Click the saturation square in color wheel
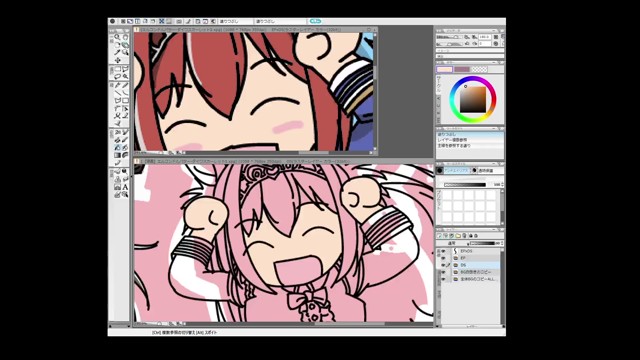This screenshot has height=360, width=640. click(x=473, y=100)
